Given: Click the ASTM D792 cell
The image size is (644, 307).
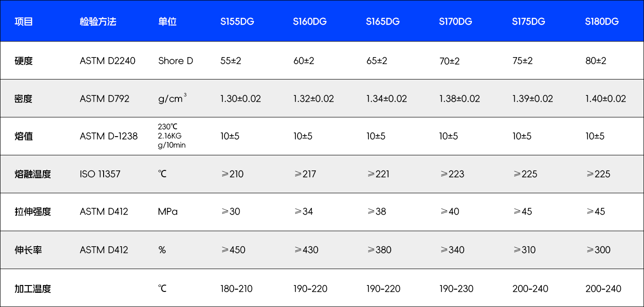Looking at the screenshot, I should 105,99.
